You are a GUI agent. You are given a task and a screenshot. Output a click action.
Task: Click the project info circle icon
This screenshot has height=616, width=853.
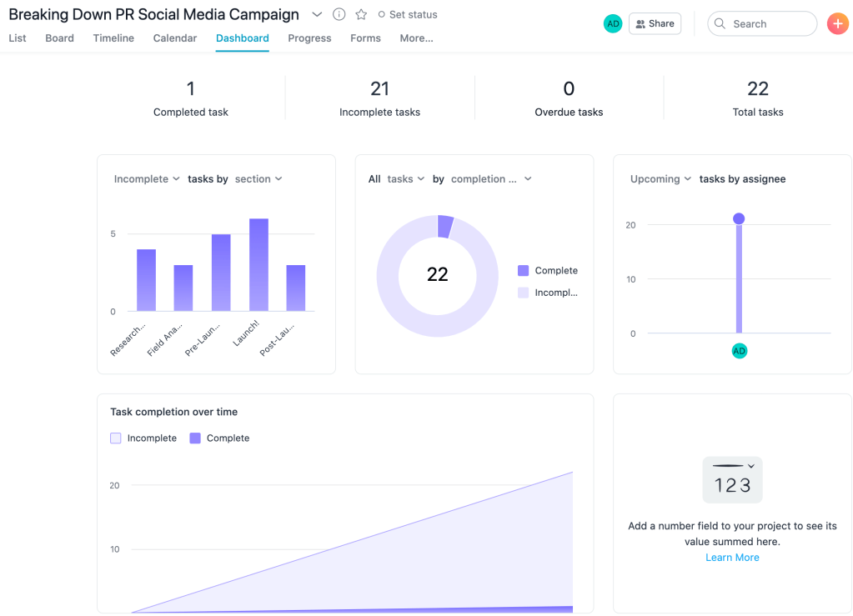pyautogui.click(x=339, y=14)
